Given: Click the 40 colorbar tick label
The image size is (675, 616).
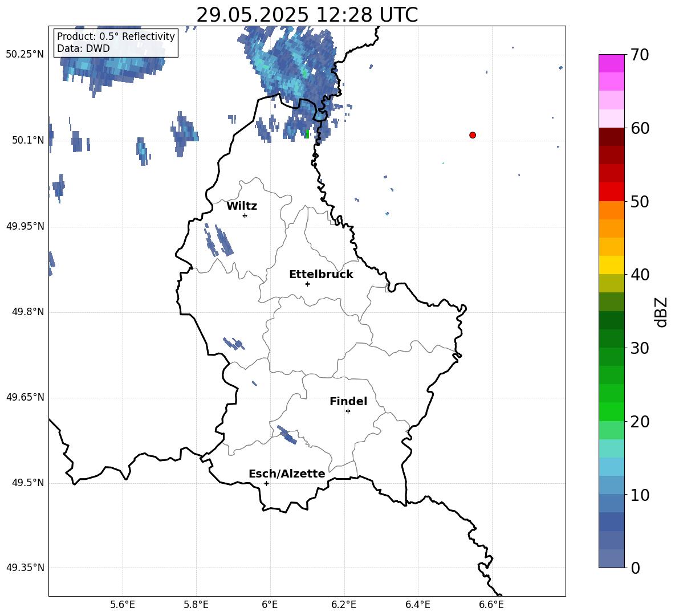Looking at the screenshot, I should point(640,275).
